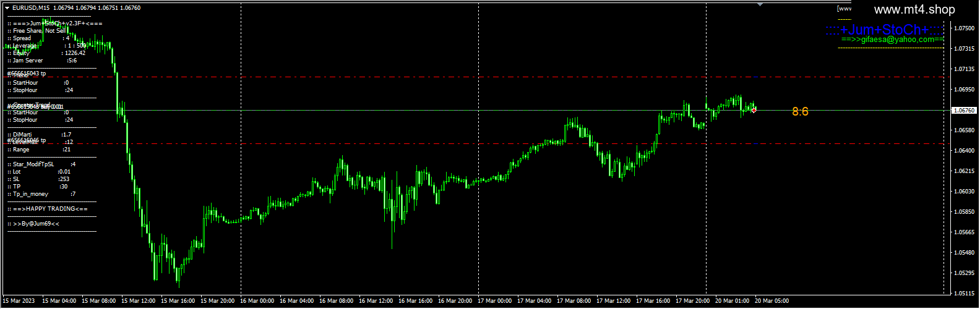Select the red arrow marker on last candle
This screenshot has height=309, width=980.
(x=754, y=110)
